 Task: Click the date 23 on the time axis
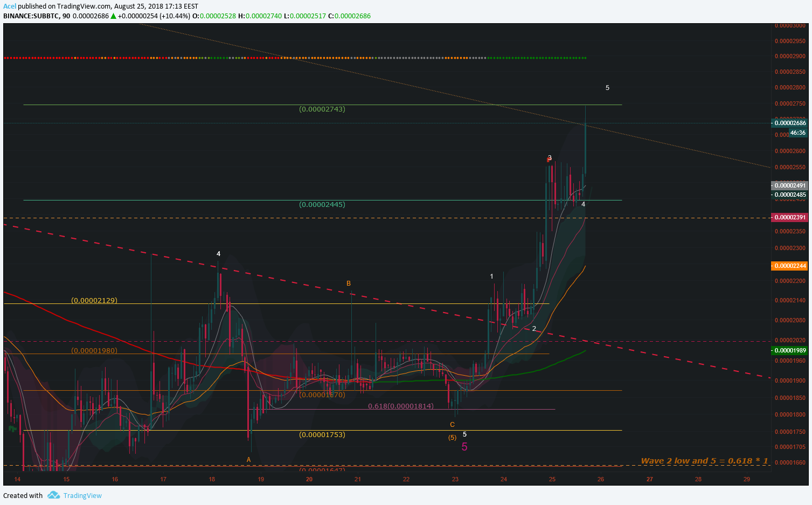click(455, 479)
